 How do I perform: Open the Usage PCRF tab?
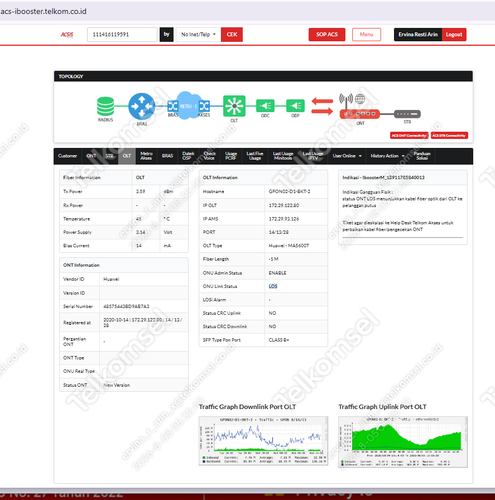tap(231, 156)
